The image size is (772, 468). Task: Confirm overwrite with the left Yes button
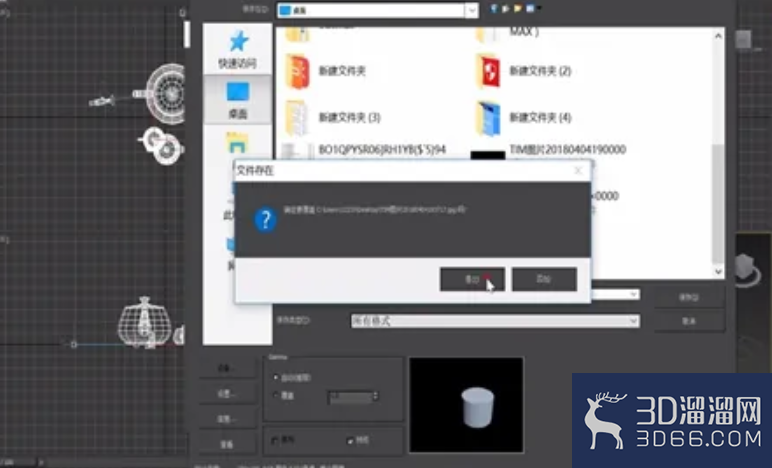[x=472, y=279]
